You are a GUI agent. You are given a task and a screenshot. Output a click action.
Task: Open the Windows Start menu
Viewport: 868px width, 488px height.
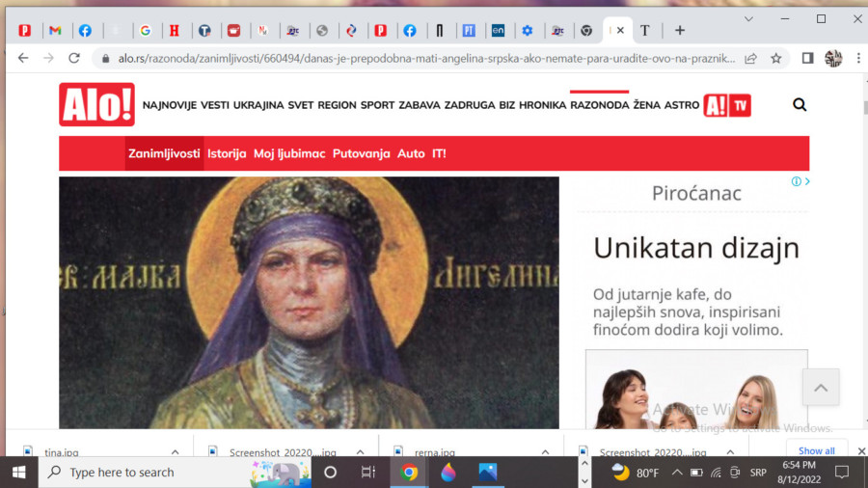pyautogui.click(x=19, y=473)
